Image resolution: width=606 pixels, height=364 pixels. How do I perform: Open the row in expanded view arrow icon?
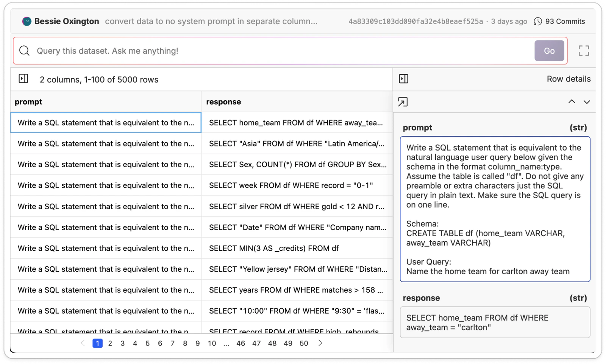(403, 102)
